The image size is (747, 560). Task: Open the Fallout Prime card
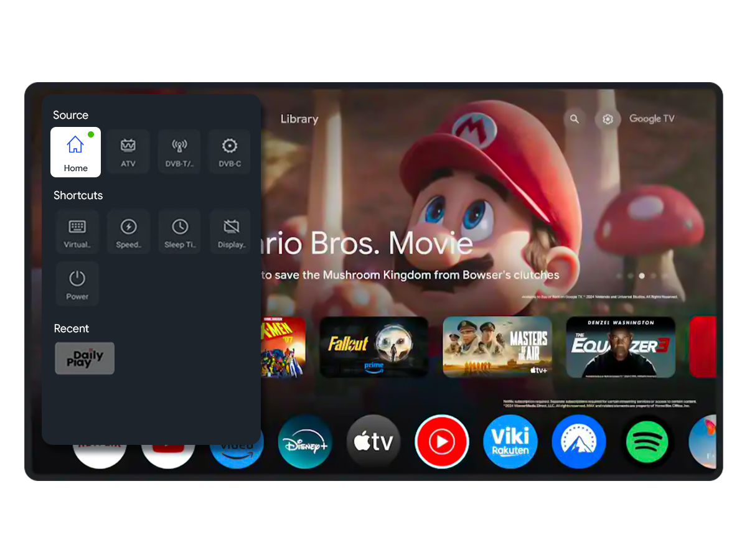[x=374, y=347]
